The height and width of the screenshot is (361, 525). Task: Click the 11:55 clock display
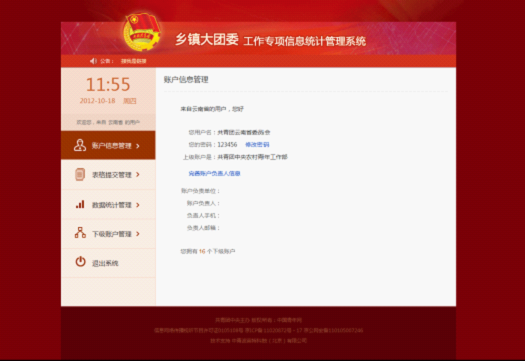pos(108,84)
